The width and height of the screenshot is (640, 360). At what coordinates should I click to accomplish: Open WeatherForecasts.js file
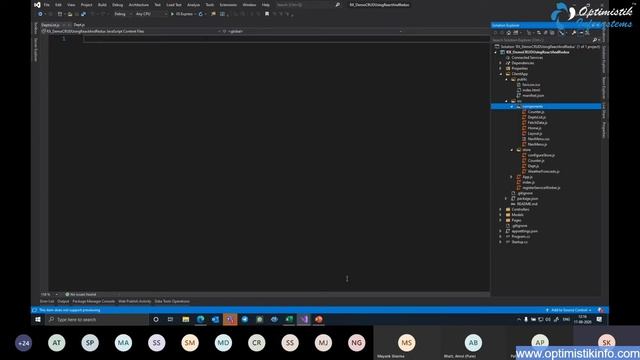543,171
